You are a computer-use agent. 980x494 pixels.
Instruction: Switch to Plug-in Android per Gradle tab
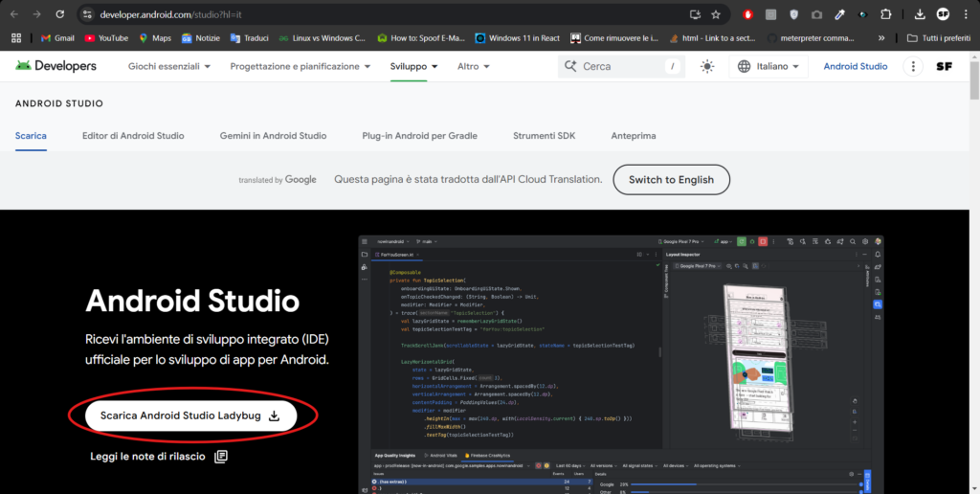pyautogui.click(x=419, y=136)
